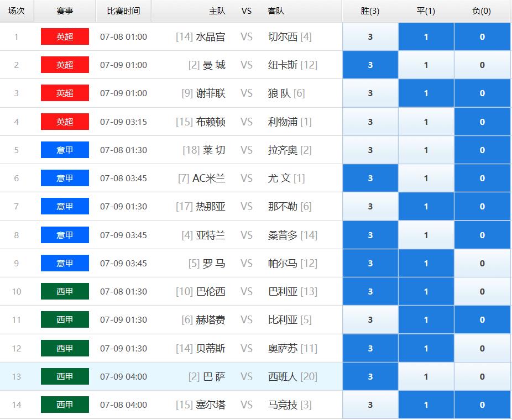The height and width of the screenshot is (420, 512).
Task: Click the 比赛时间 column header
Action: 123,11
